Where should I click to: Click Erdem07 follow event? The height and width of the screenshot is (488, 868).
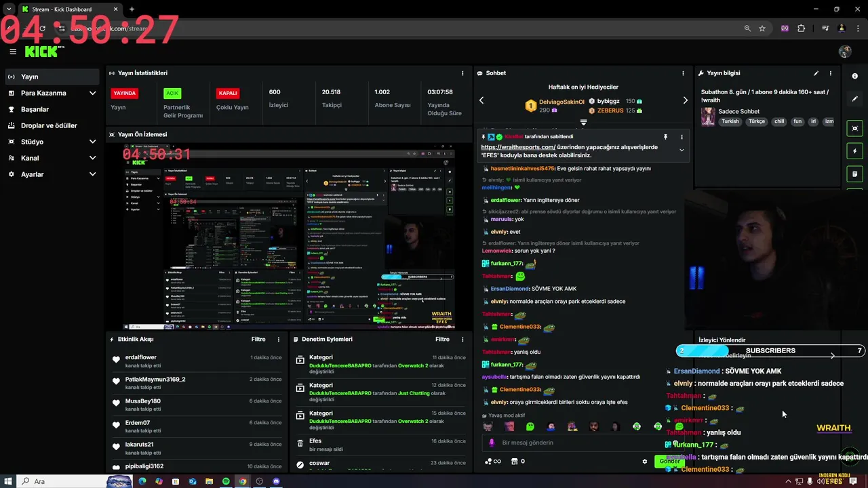(197, 426)
